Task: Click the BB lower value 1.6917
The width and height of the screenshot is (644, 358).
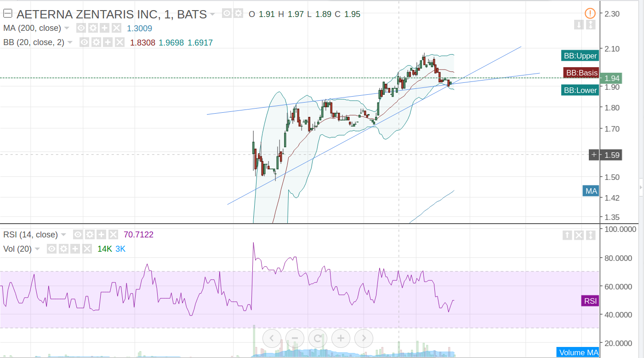Action: (200, 42)
